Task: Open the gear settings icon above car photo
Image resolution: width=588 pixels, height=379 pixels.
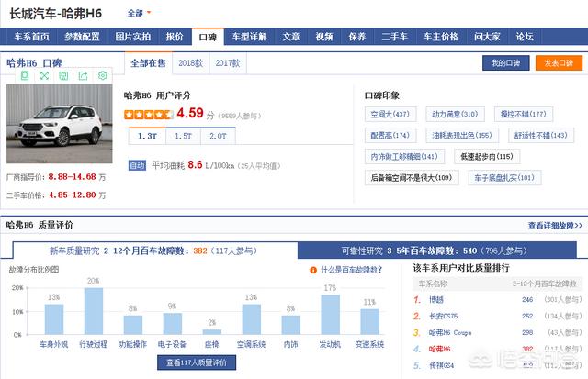Action: (x=102, y=75)
